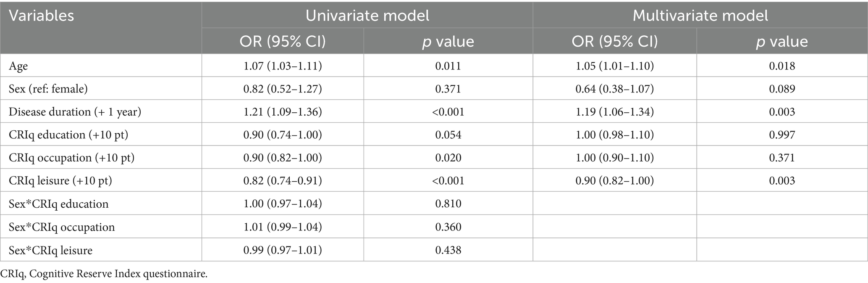Click the CRIq abbreviation footnote text

pos(104,274)
